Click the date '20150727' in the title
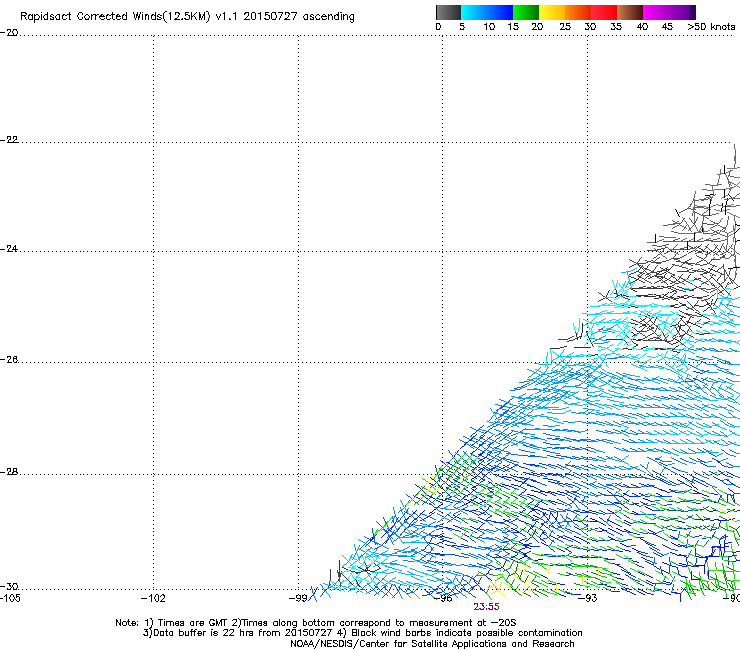740x650 pixels. point(270,16)
